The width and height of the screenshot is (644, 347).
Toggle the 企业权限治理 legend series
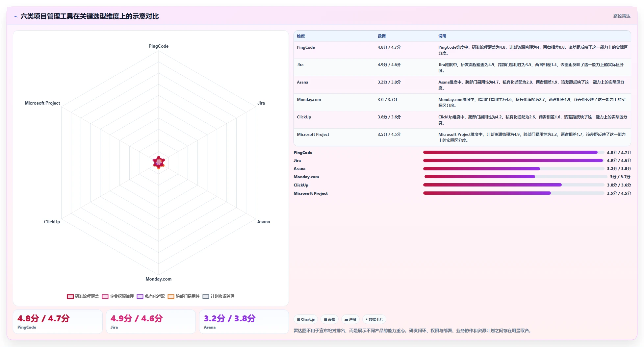[118, 296]
